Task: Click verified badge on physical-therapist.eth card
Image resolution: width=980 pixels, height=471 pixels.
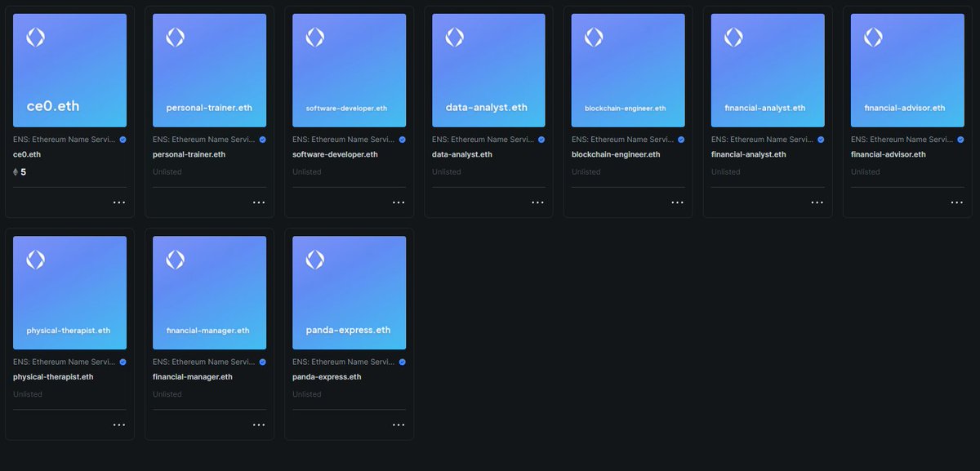Action: (122, 362)
